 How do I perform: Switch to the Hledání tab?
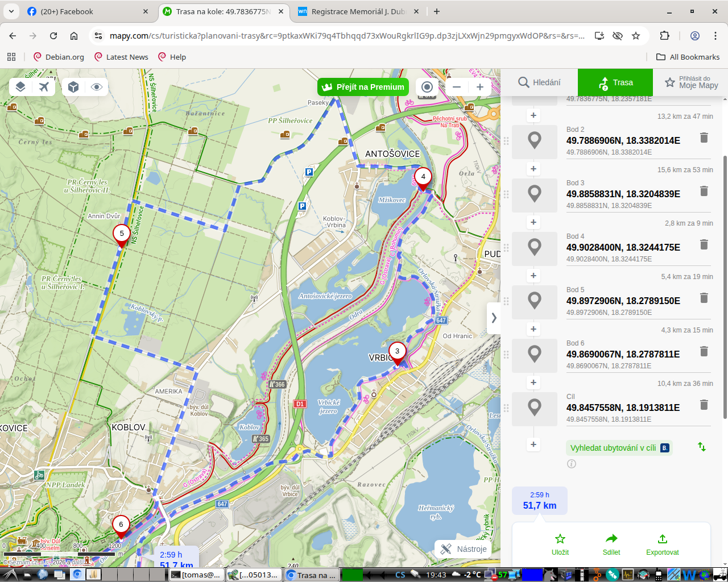click(539, 82)
